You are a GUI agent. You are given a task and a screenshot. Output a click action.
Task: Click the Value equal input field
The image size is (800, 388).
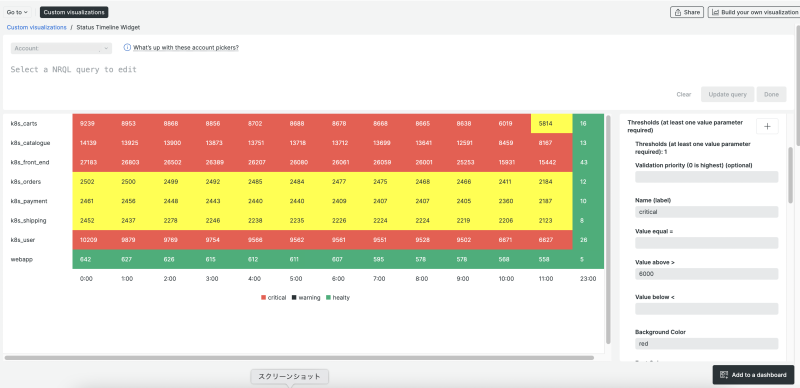coord(707,243)
